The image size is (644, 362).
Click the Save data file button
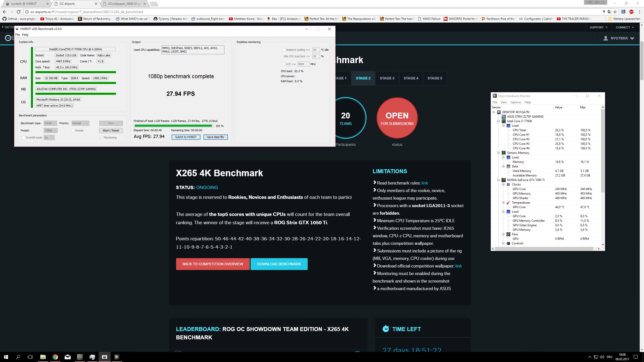pyautogui.click(x=216, y=137)
